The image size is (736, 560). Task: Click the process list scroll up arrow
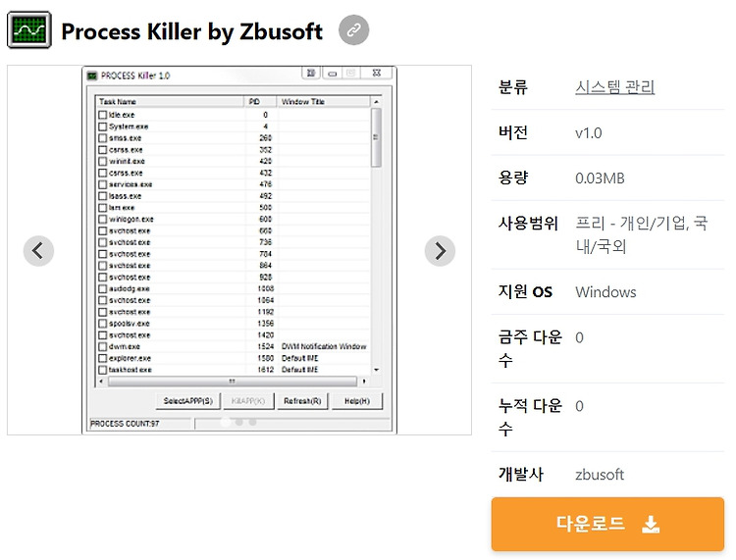point(376,102)
